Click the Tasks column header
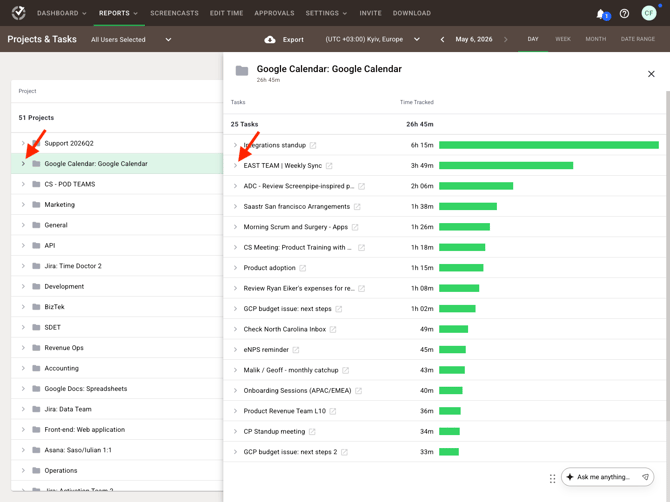Viewport: 670px width, 502px height. pyautogui.click(x=238, y=102)
